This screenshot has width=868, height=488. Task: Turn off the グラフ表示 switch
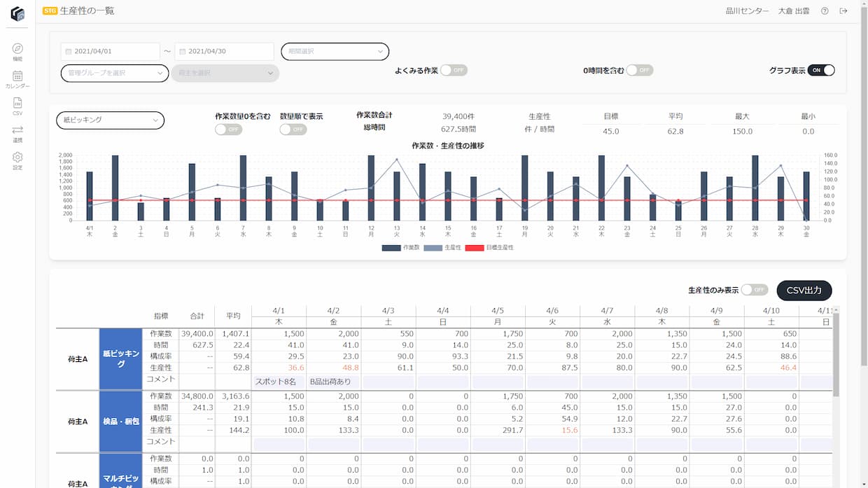pyautogui.click(x=821, y=70)
